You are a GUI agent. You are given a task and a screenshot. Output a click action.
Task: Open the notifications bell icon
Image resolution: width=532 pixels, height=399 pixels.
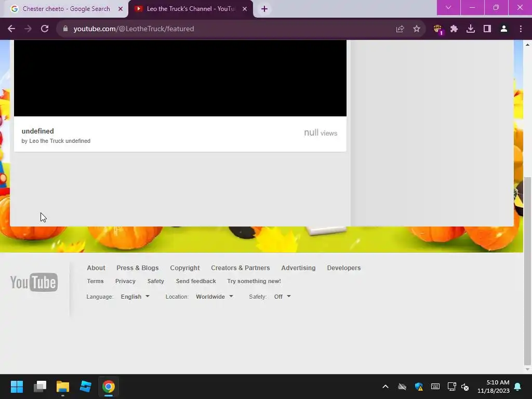click(x=518, y=387)
